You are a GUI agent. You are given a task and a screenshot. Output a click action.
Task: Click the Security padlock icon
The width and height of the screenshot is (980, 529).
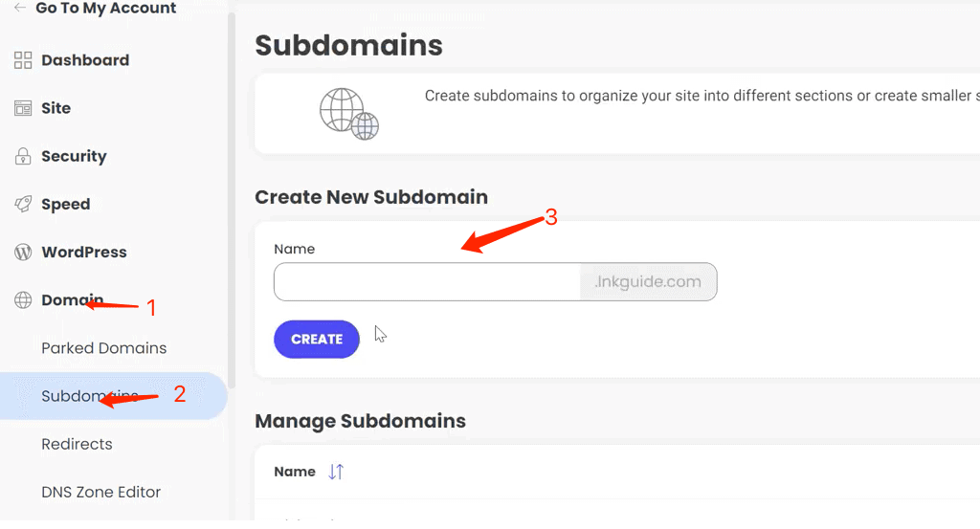[x=23, y=156]
